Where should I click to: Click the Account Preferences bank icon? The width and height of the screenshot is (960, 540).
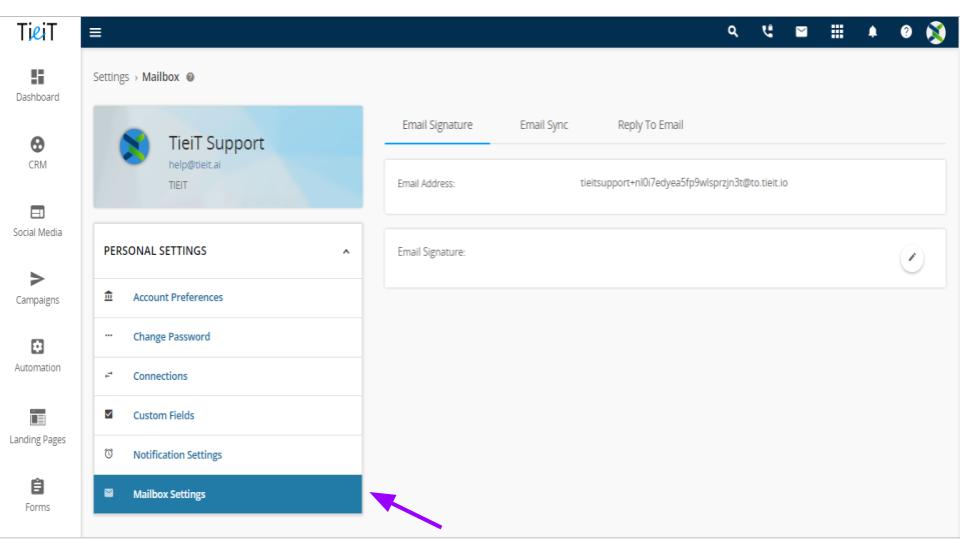[108, 296]
